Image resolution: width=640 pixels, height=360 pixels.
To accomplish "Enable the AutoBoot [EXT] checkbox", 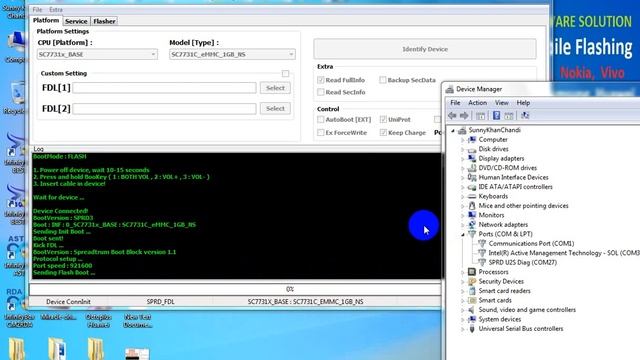I will click(321, 120).
